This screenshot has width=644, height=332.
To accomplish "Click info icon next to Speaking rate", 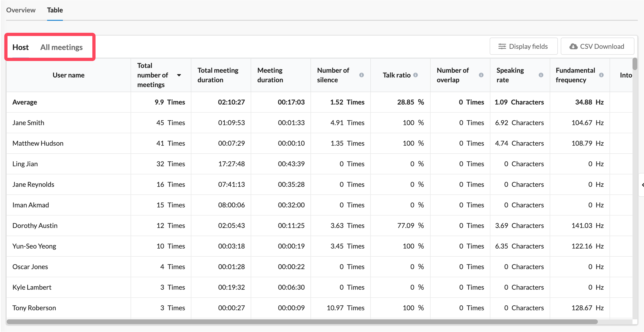I will (541, 75).
